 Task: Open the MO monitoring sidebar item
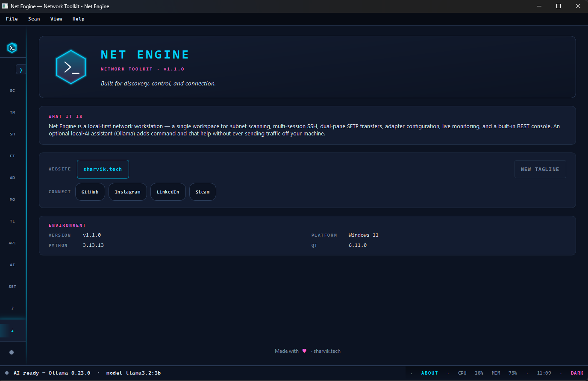coord(12,199)
